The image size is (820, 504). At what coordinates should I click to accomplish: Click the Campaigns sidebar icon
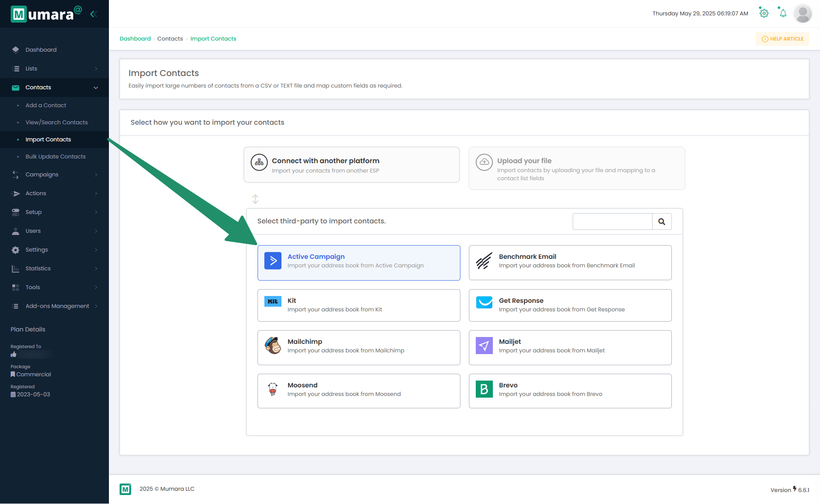click(16, 175)
